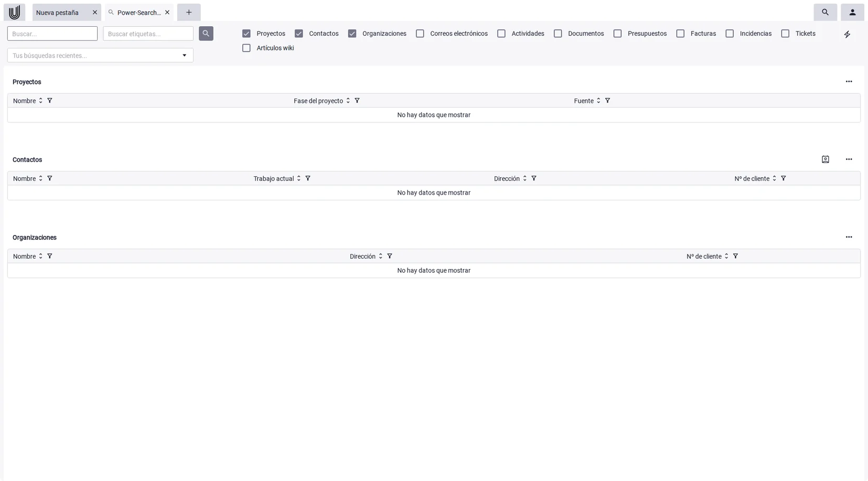Screen dimensions: 868x481
Task: Sort Contactos by Dirección
Action: click(524, 178)
